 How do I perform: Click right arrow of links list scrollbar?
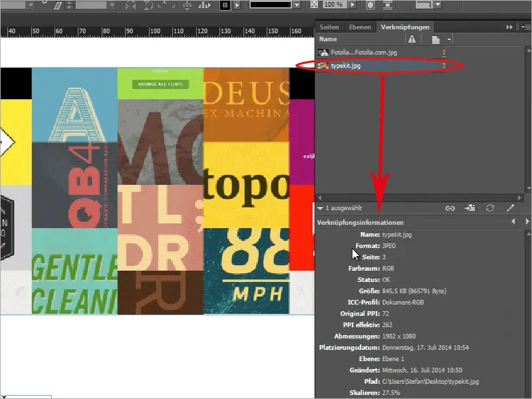tap(519, 197)
